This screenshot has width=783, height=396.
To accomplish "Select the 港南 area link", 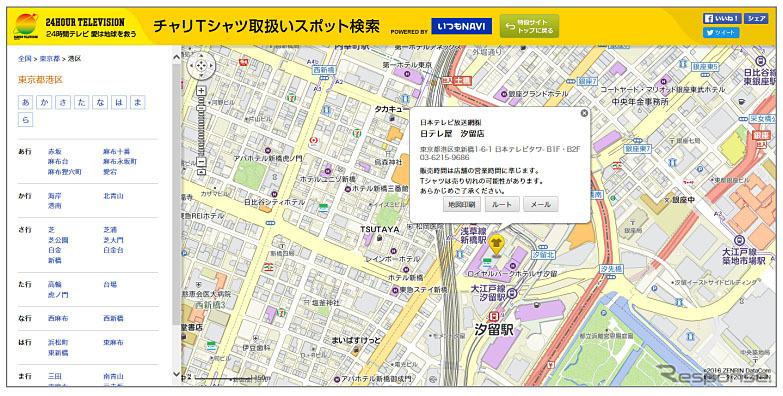I will (54, 206).
